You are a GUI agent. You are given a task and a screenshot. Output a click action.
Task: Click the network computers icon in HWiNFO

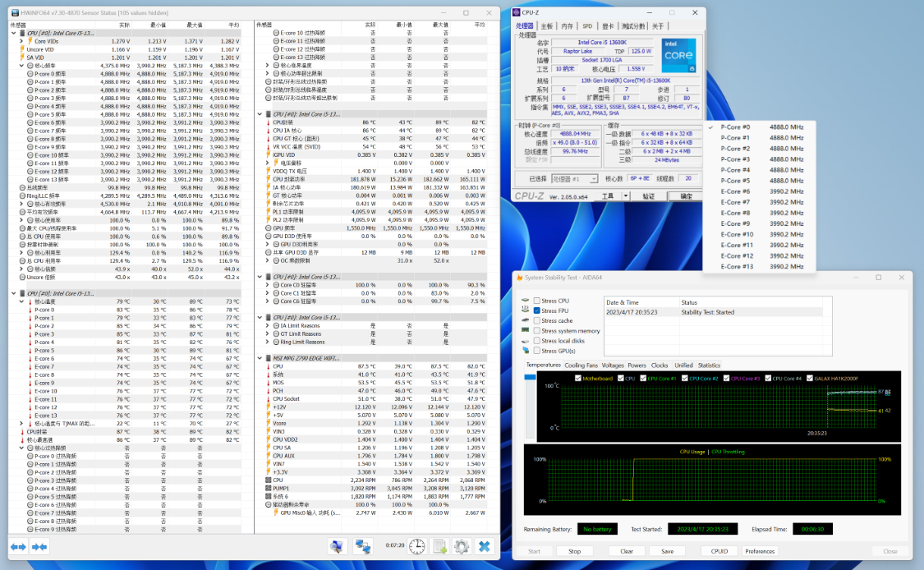(362, 546)
